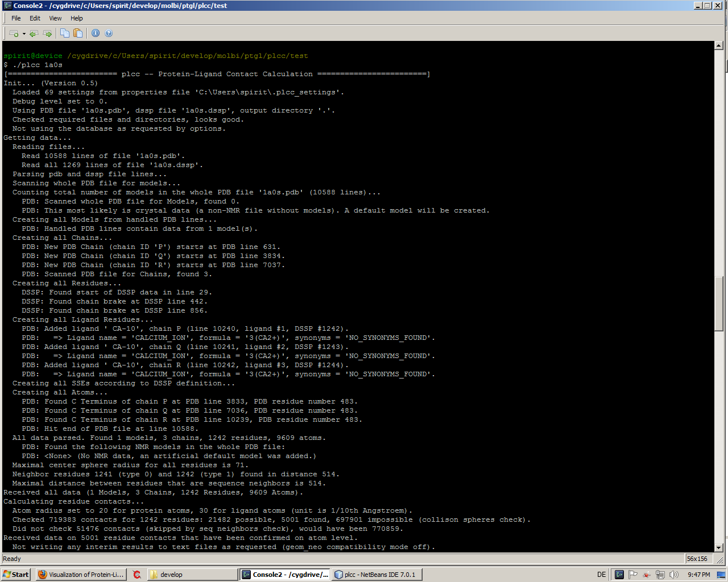The height and width of the screenshot is (582, 728).
Task: Click "Read all 1269 lines of file '1a0s.dssp'" line
Action: pyautogui.click(x=113, y=165)
